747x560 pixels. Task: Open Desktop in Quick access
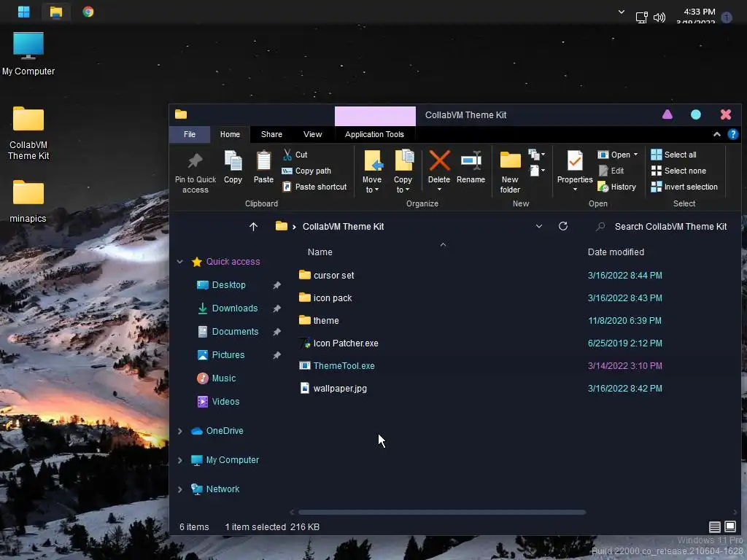pos(228,285)
